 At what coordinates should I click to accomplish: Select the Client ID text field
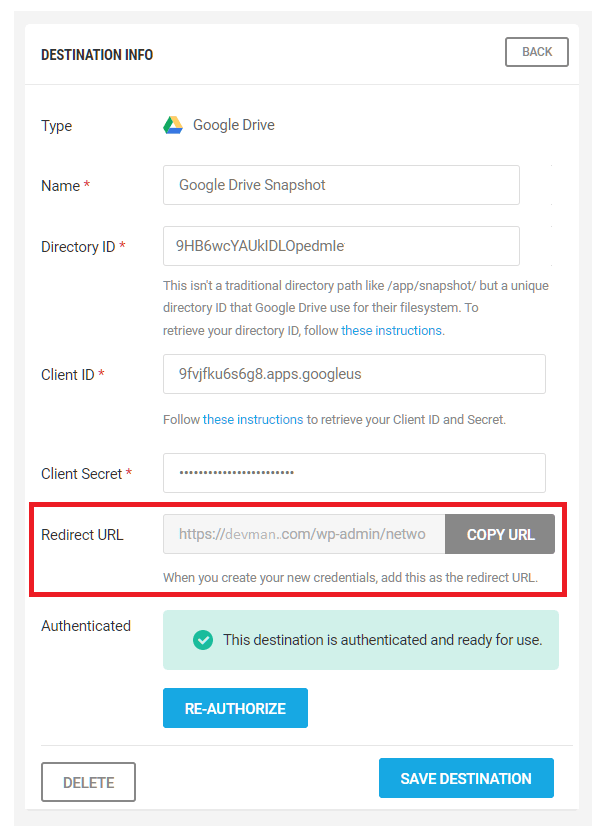tap(354, 374)
